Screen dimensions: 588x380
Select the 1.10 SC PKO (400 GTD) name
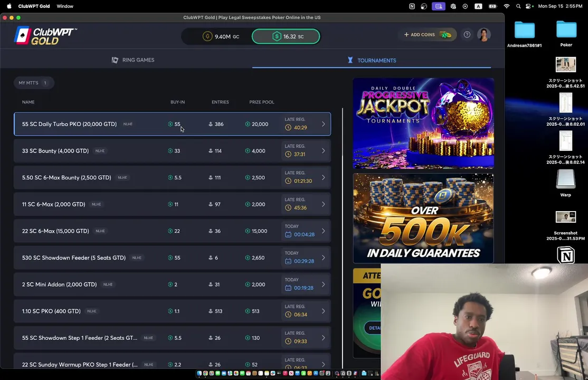point(51,311)
